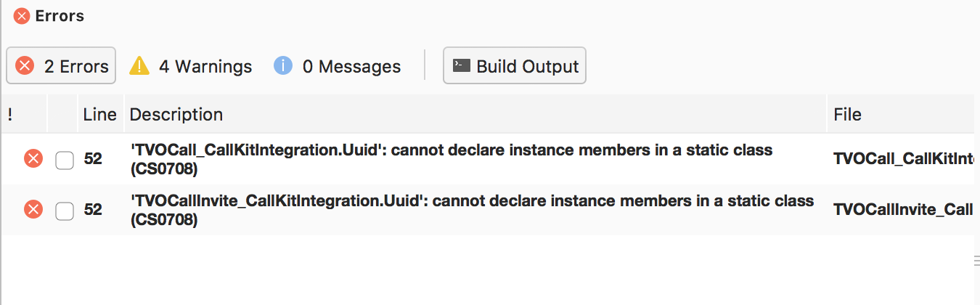This screenshot has width=980, height=305.
Task: Click the yellow warning triangle icon
Action: pos(139,66)
